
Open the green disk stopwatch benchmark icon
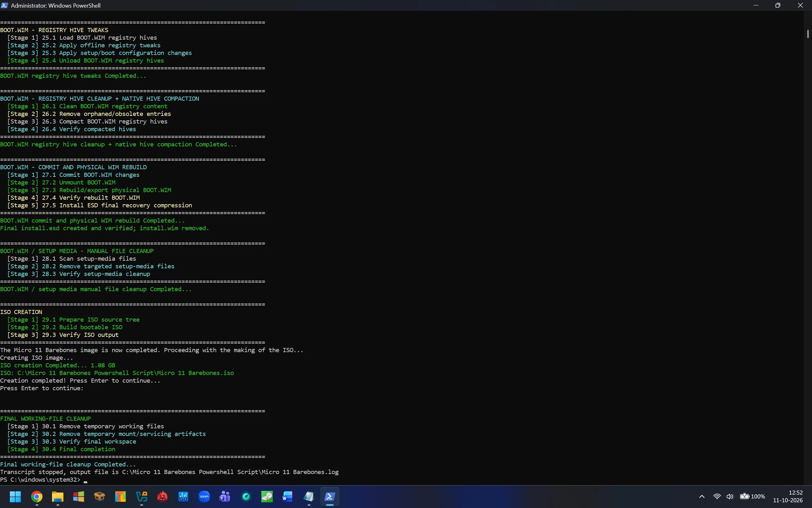tap(267, 496)
